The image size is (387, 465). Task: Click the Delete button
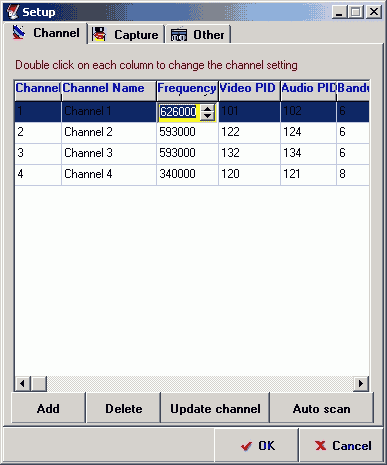124,408
